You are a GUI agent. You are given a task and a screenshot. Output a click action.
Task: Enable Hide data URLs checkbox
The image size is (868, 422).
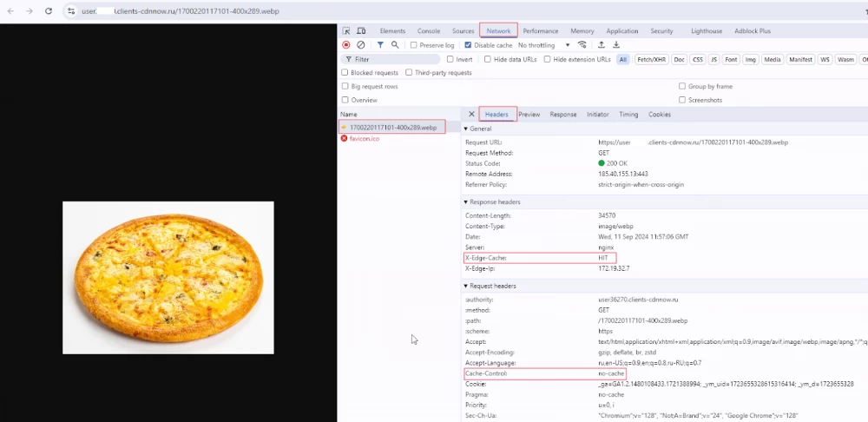[487, 59]
